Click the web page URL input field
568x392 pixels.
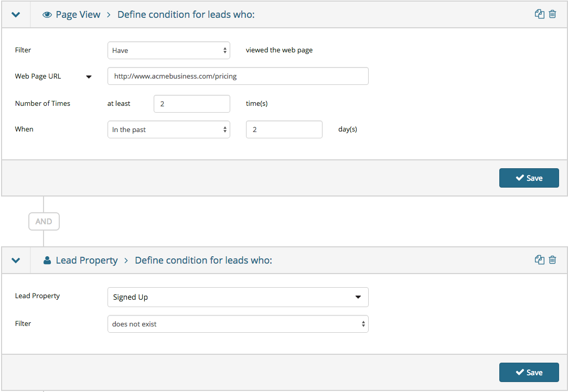click(x=238, y=76)
